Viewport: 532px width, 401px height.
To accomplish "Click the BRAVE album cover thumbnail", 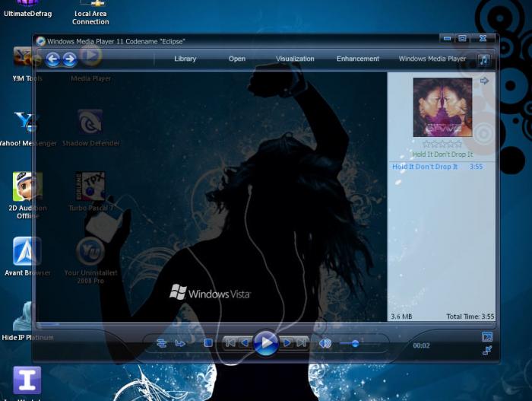I will (x=442, y=107).
